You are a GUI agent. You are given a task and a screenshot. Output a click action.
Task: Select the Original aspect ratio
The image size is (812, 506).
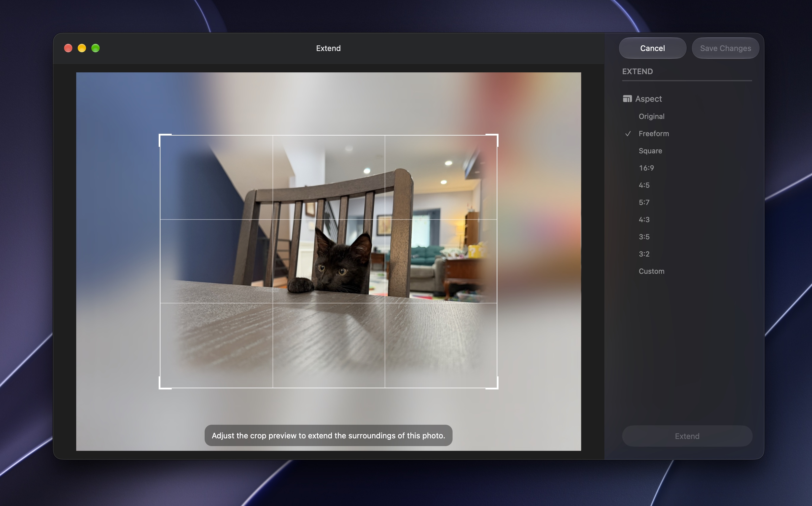651,117
